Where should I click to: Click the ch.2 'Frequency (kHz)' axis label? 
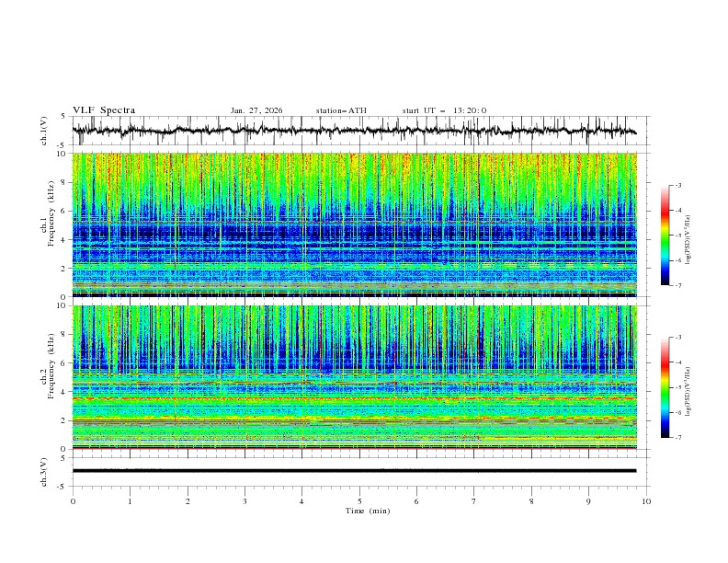[51, 366]
